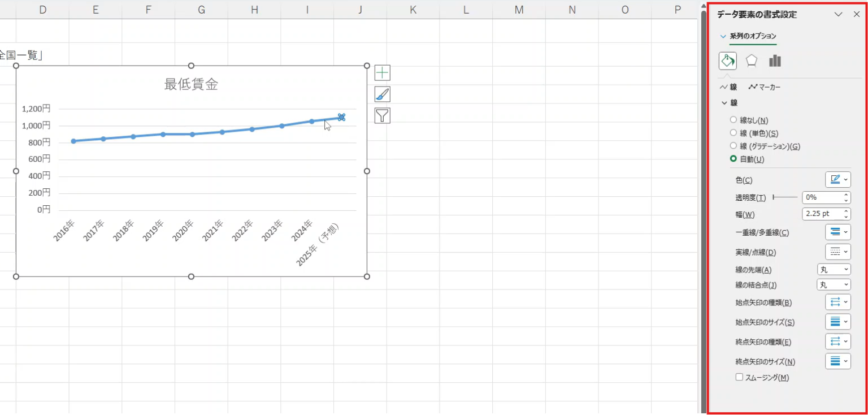Click the 幅 width input field
The width and height of the screenshot is (868, 415).
(821, 214)
